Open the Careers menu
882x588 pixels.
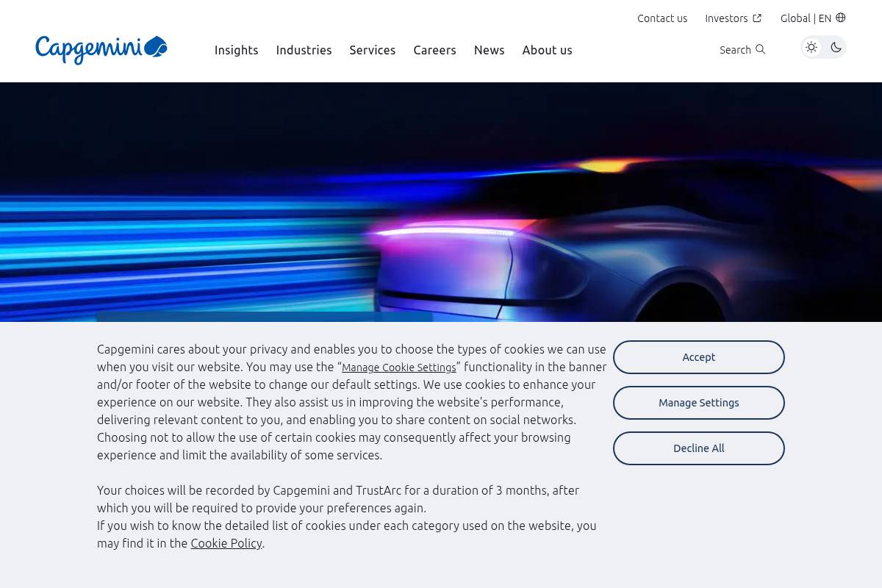click(x=434, y=50)
